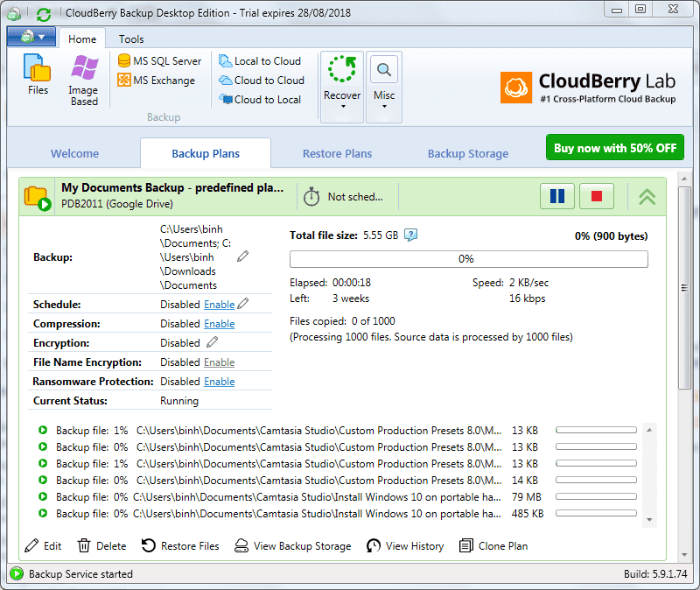The height and width of the screenshot is (590, 700).
Task: Click the Current Status Running value
Action: (179, 401)
